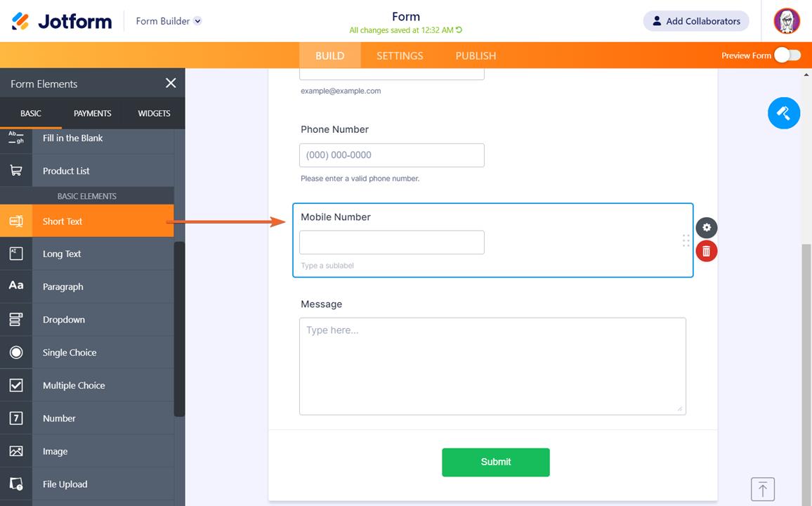This screenshot has width=812, height=506.
Task: Click the Form Elements panel scrollbar
Action: [179, 329]
